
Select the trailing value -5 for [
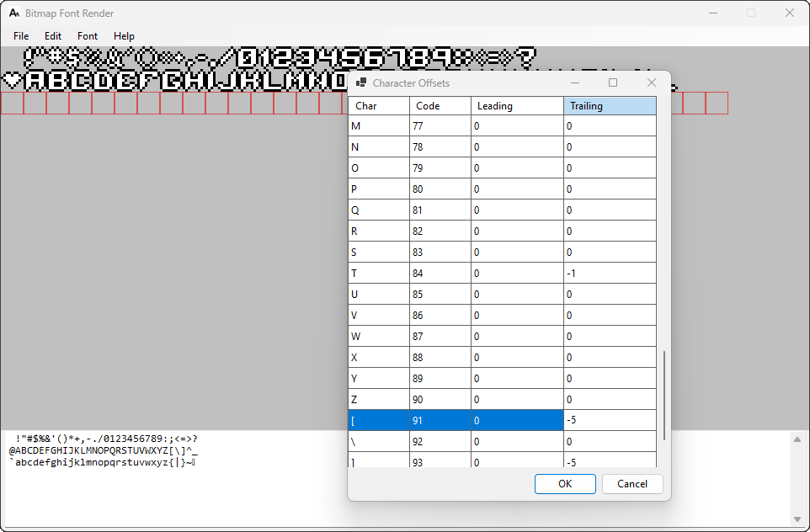point(610,420)
